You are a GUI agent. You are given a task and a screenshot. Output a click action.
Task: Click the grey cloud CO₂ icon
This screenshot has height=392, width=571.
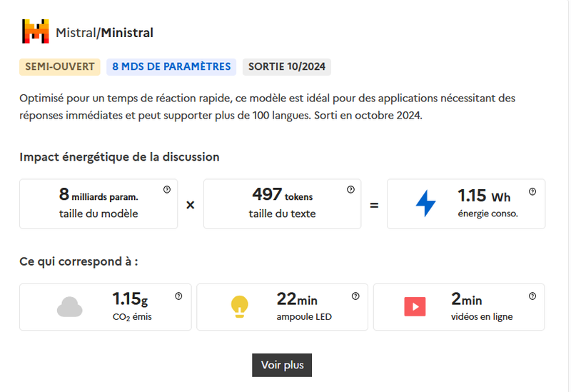(x=69, y=307)
